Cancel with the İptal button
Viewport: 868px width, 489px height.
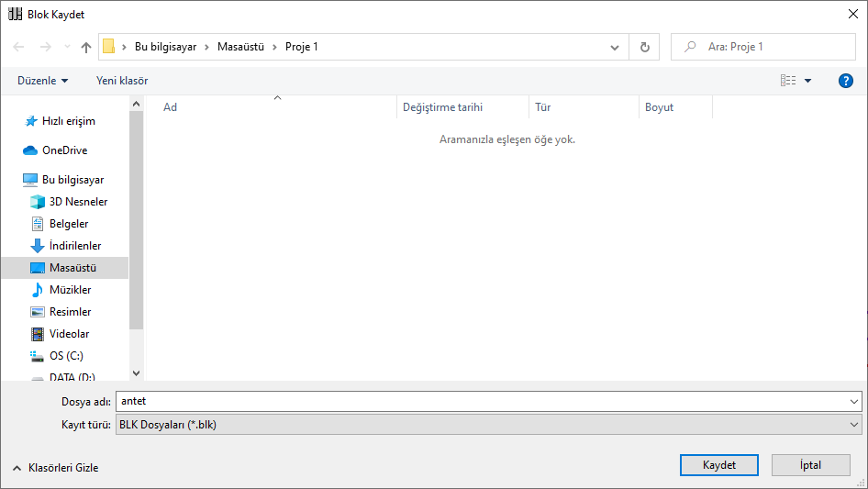click(810, 465)
